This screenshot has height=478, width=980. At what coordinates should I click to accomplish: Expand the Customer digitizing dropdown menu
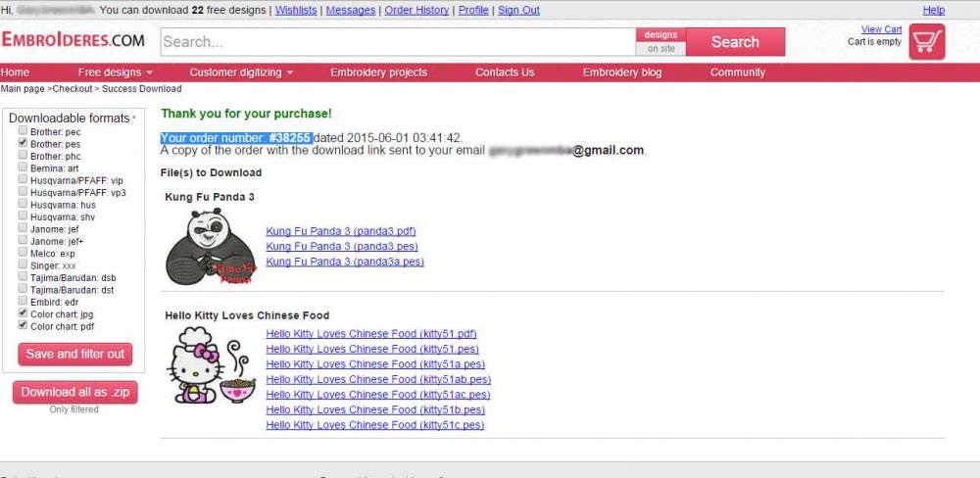241,72
